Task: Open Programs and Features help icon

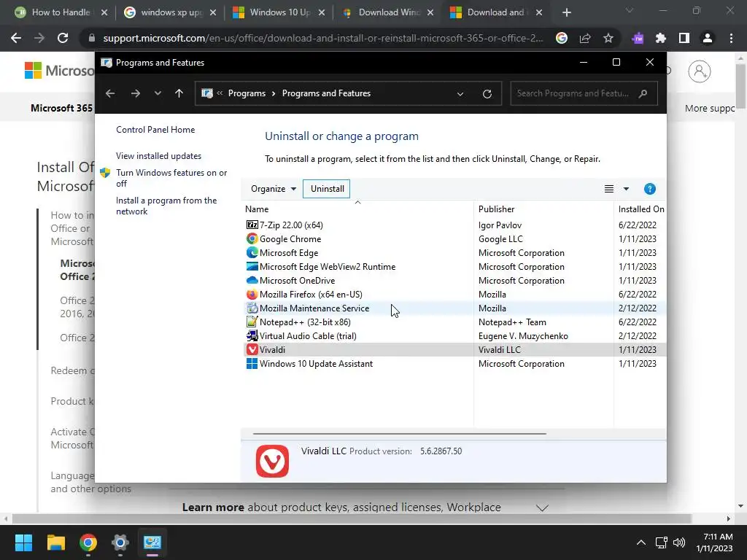Action: point(649,189)
